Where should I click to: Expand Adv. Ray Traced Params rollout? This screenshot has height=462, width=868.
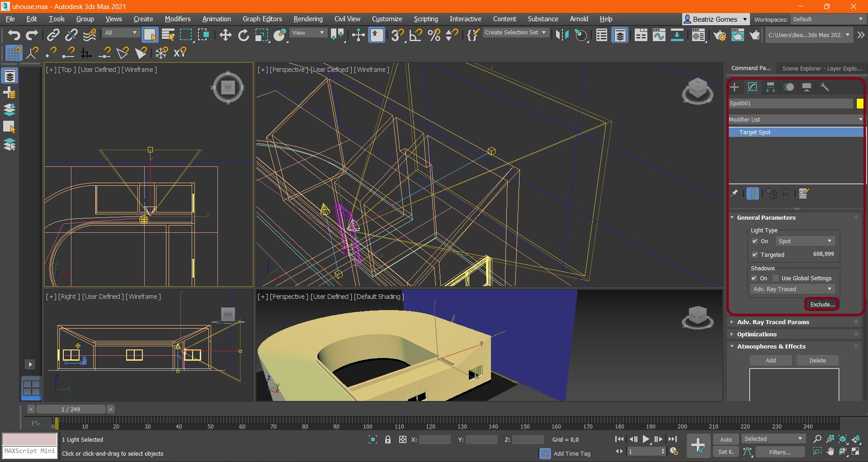[x=773, y=322]
